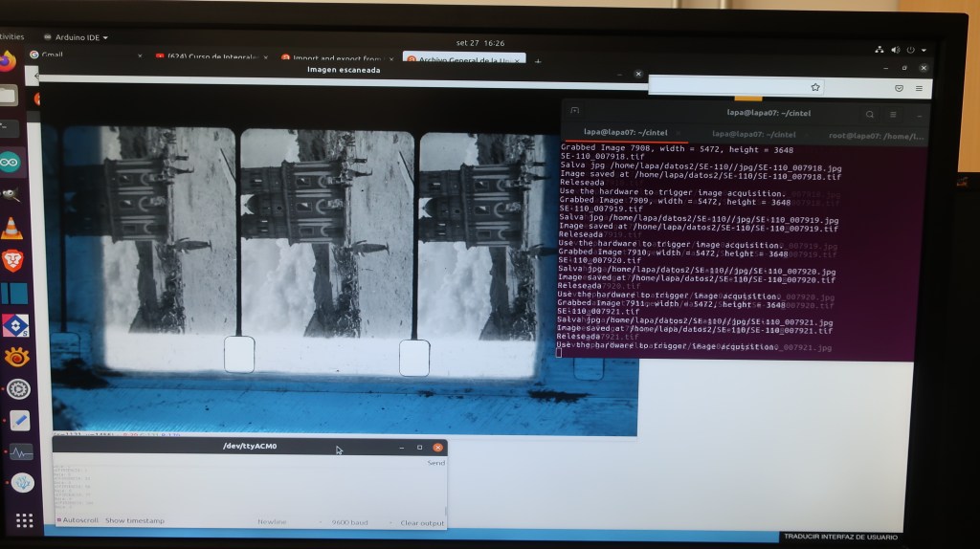
Task: Open the system status menu arrow
Action: coord(924,50)
